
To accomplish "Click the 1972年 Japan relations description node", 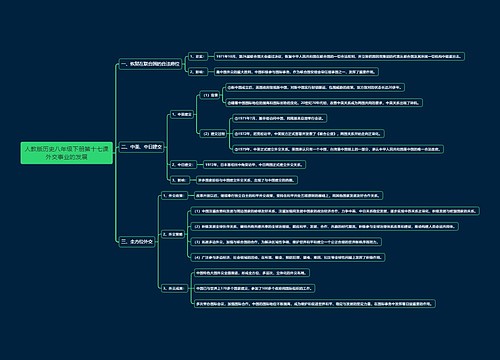I will [x=254, y=164].
